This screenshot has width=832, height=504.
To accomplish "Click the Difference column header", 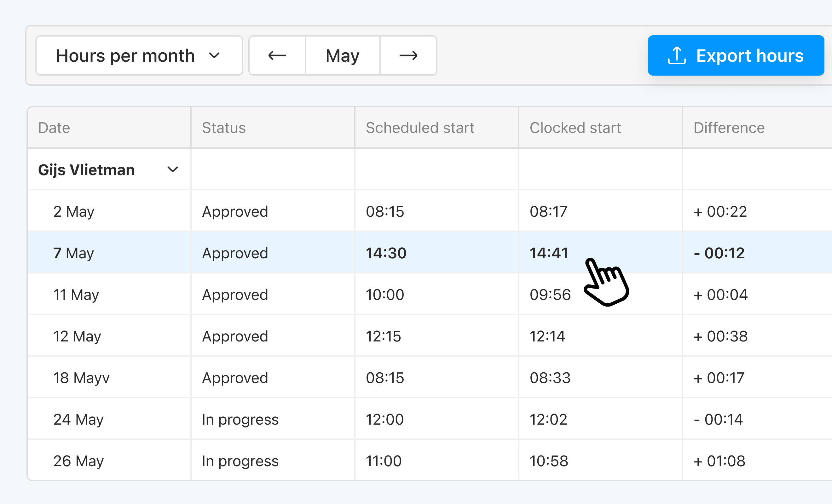I will click(x=729, y=128).
